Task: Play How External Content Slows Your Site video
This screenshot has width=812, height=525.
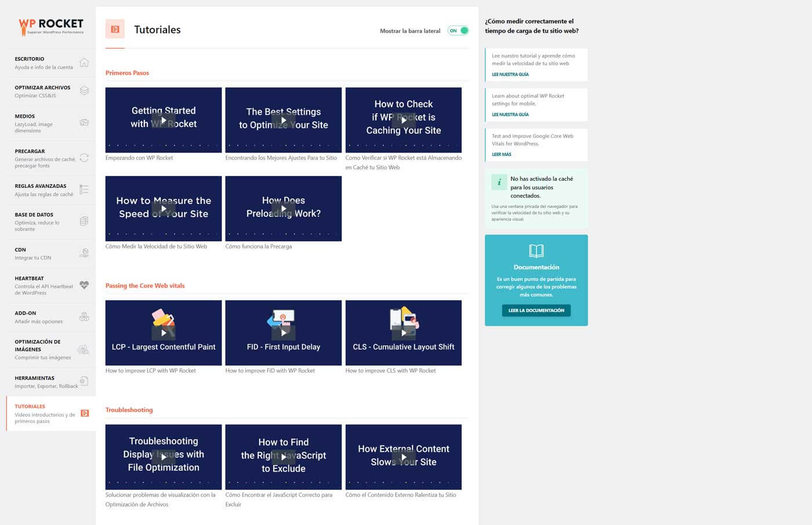Action: (404, 457)
